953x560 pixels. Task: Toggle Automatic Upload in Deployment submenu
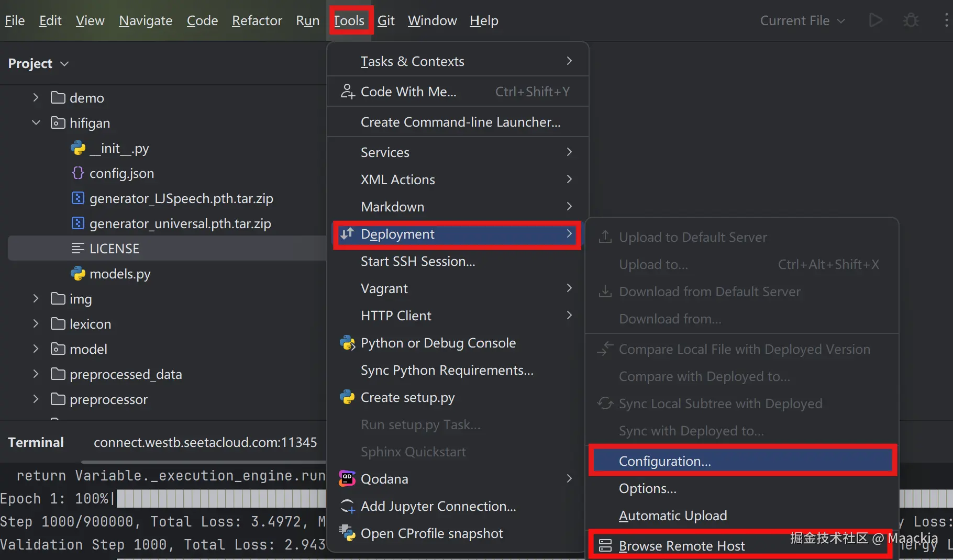[672, 516]
